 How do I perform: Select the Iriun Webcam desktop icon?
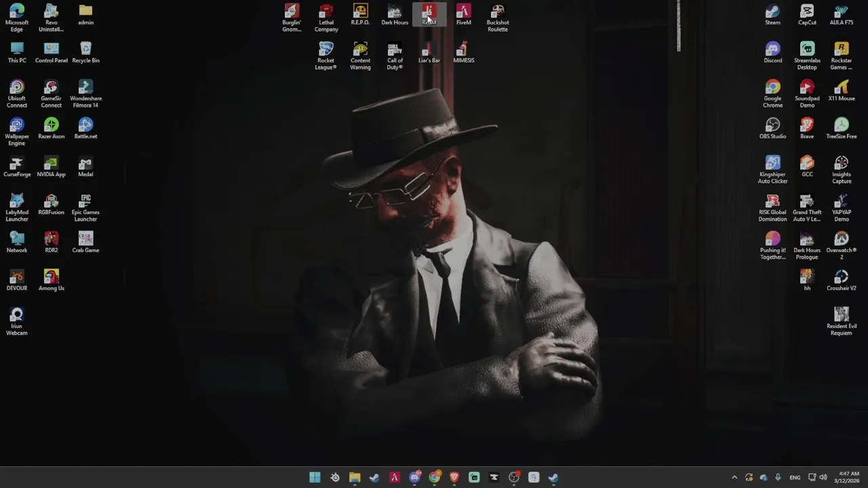(x=17, y=322)
